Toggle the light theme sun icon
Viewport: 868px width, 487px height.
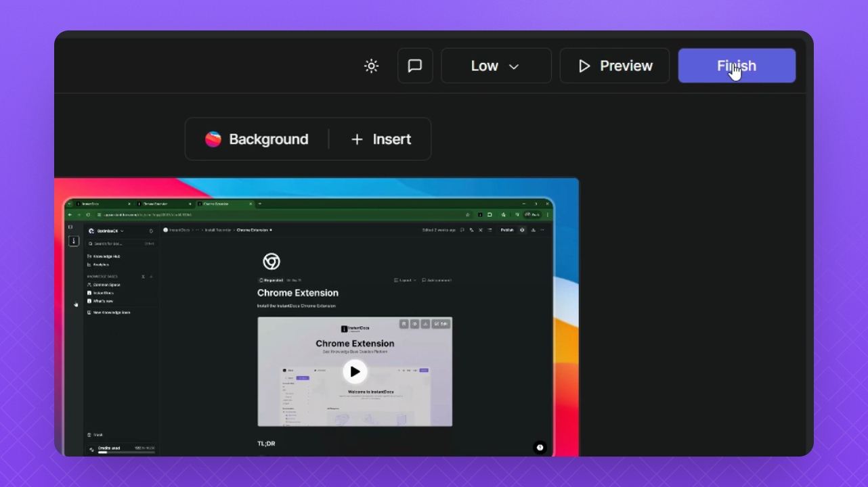tap(371, 66)
